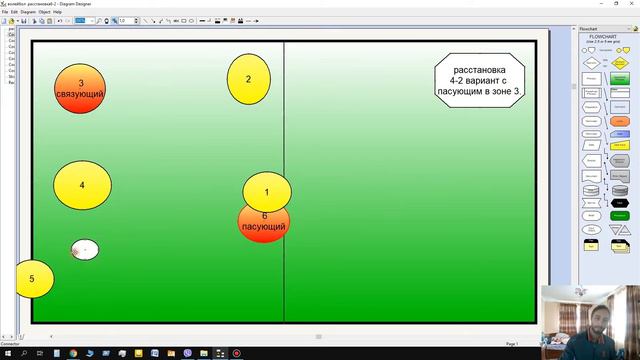Open the Diagram menu
The width and height of the screenshot is (640, 360).
28,12
